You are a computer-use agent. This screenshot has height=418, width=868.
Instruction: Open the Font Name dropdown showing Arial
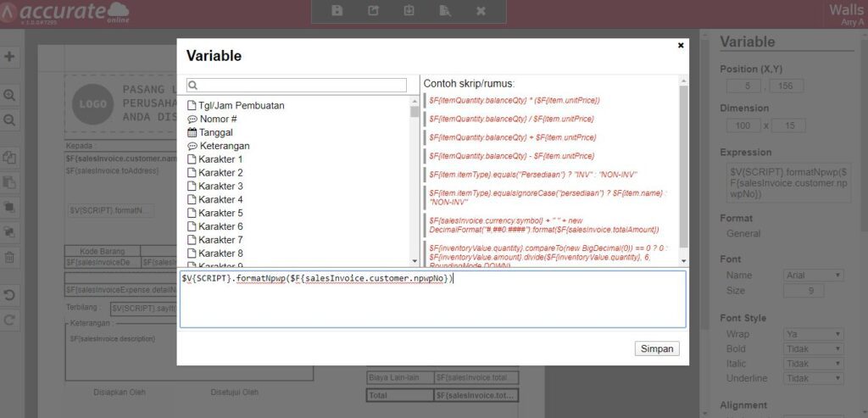tap(813, 276)
